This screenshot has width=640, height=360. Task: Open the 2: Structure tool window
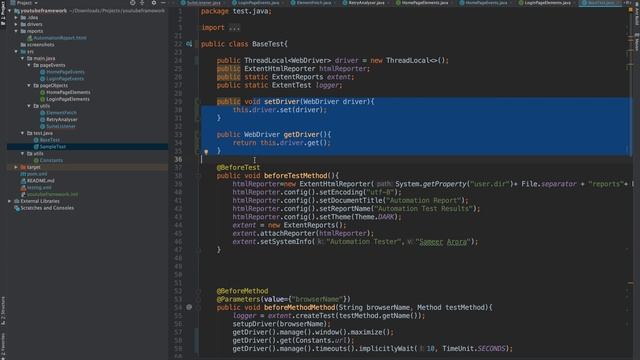pos(3,312)
